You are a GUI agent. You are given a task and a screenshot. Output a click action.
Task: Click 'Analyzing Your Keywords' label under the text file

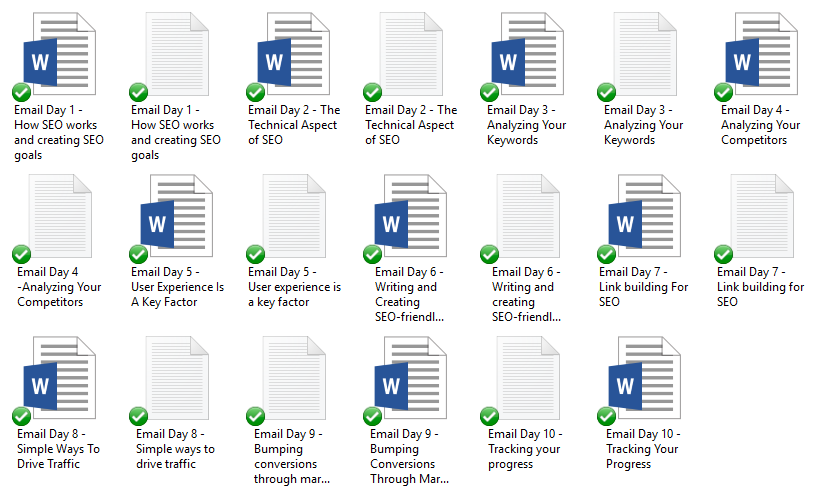[x=644, y=125]
